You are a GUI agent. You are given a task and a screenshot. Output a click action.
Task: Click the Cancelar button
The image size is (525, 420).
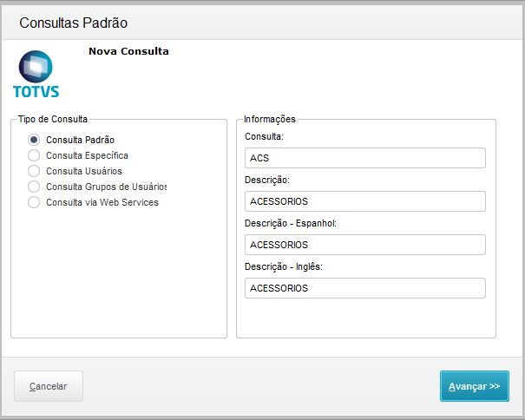[x=49, y=386]
